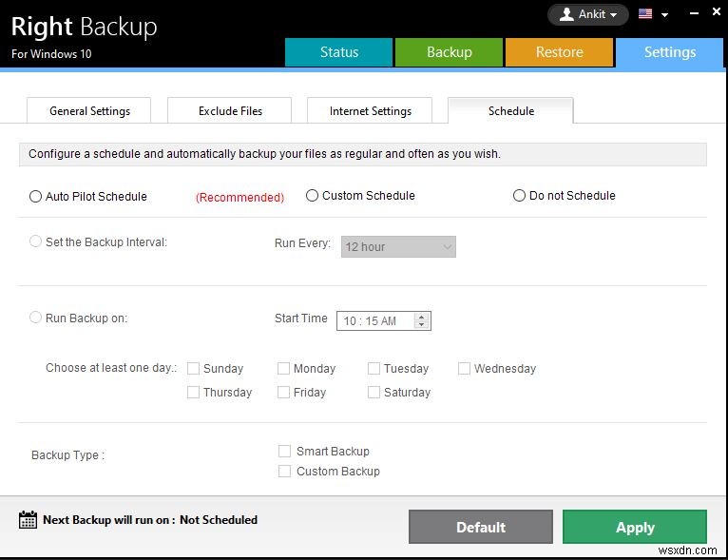Expand the language dropdown arrow
This screenshot has width=728, height=560.
tap(664, 15)
